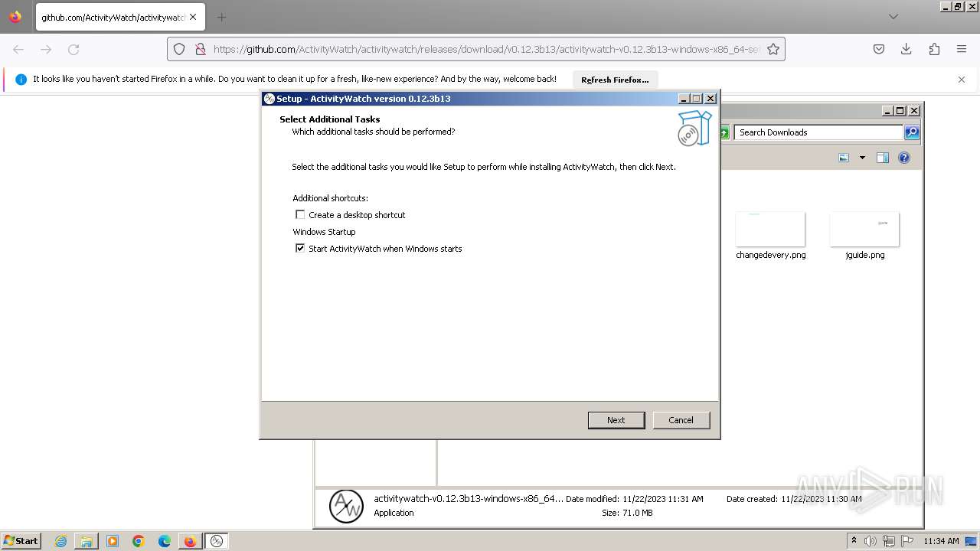Click the Search Downloads field
980x551 pixels.
coord(819,132)
